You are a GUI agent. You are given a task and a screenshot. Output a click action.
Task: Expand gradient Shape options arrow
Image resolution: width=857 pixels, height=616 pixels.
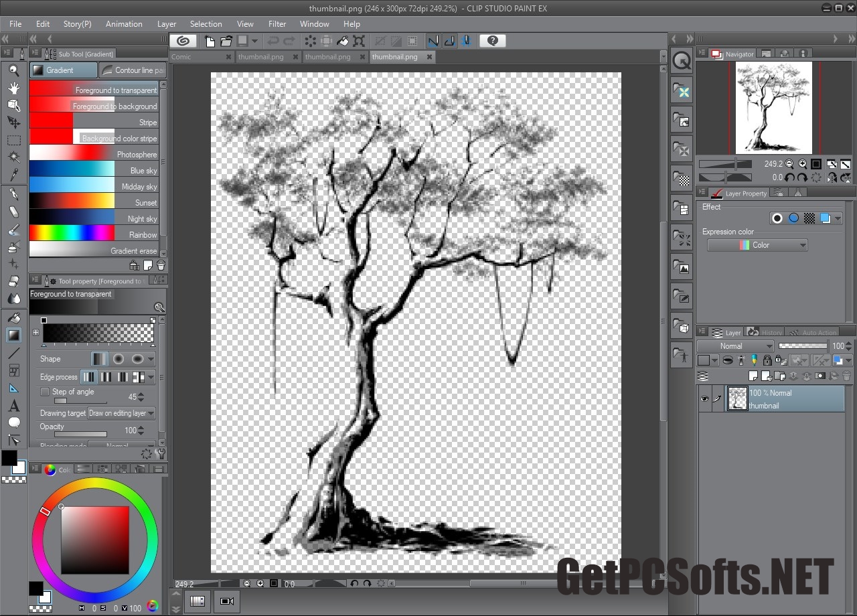coord(151,360)
